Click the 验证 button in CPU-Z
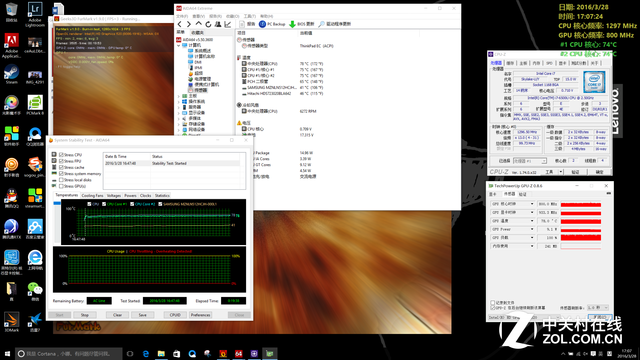 click(576, 172)
